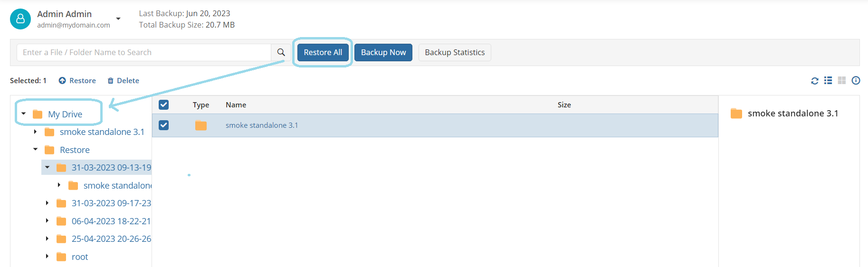Select the root folder in tree
The width and height of the screenshot is (868, 267).
[80, 257]
